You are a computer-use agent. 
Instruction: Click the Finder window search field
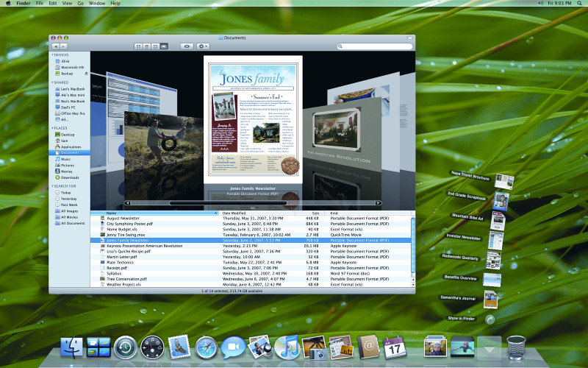(x=375, y=46)
